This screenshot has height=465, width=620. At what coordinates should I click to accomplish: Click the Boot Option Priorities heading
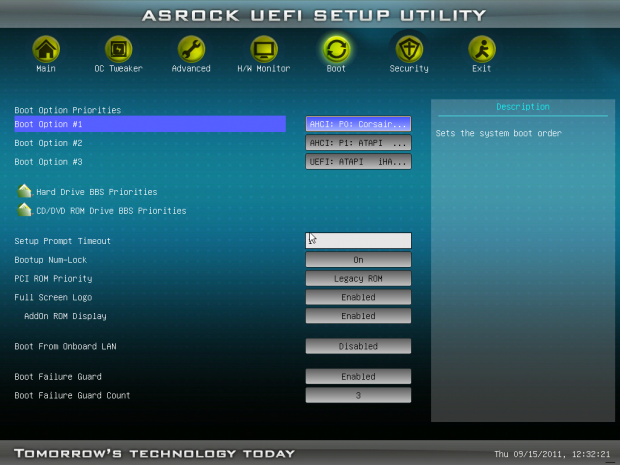click(x=68, y=110)
